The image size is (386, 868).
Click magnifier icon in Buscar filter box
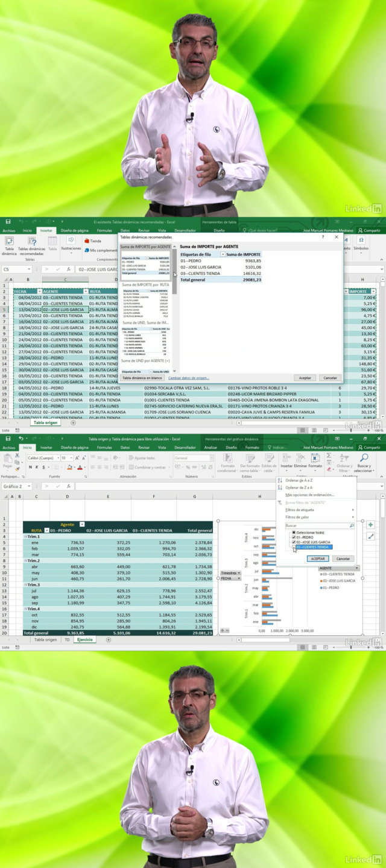pos(352,526)
